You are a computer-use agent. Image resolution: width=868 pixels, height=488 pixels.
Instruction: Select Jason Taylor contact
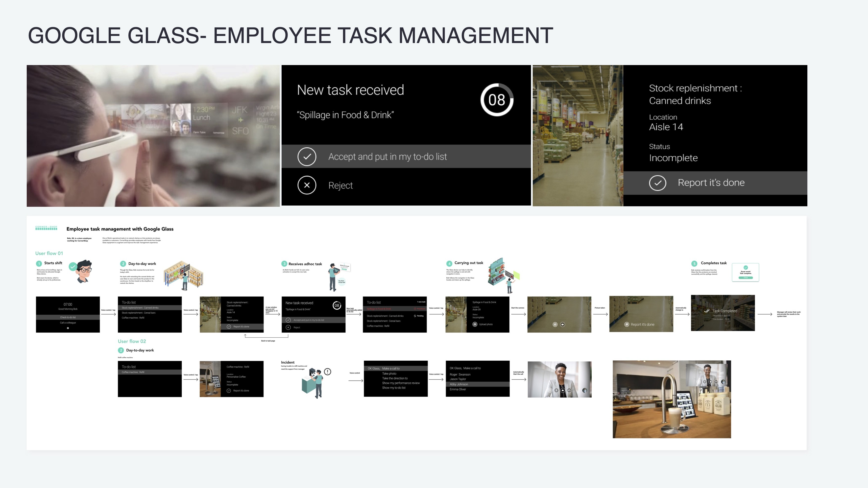pos(458,379)
